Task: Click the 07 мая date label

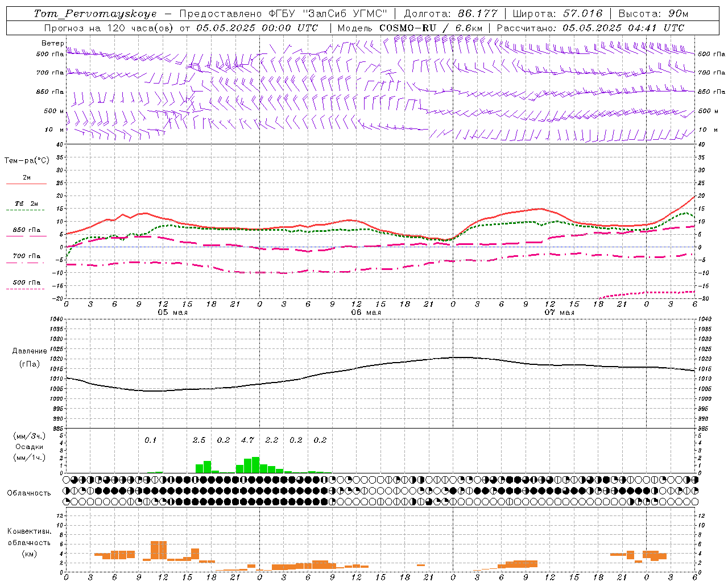Action: (x=559, y=313)
